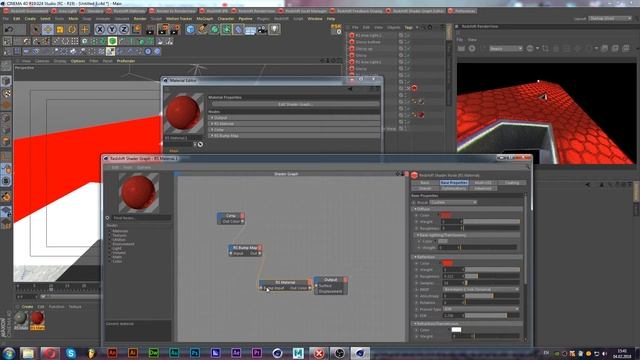
Task: Switch to the Basic tab in shader node panel
Action: 425,182
